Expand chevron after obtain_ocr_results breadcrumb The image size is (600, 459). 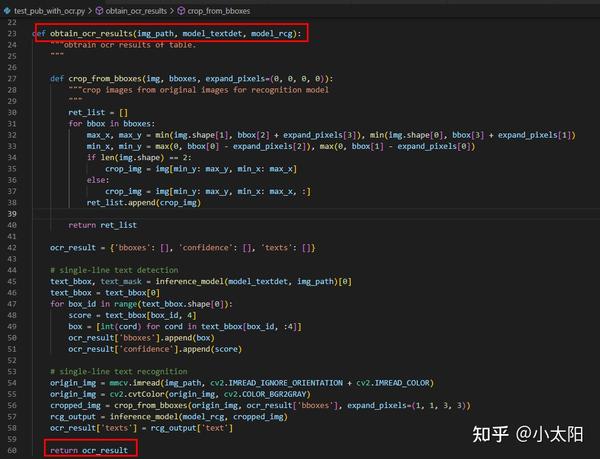(x=172, y=11)
